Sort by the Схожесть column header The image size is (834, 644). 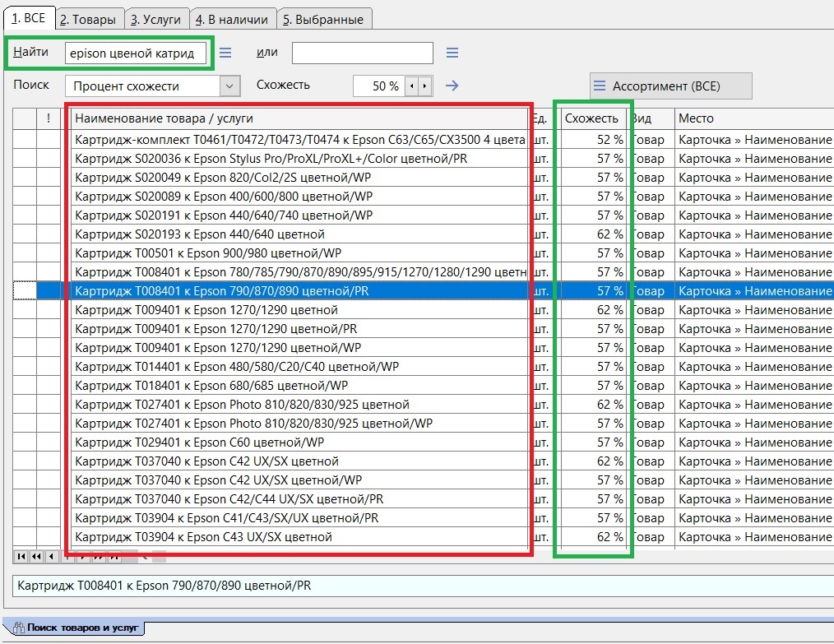pos(591,118)
